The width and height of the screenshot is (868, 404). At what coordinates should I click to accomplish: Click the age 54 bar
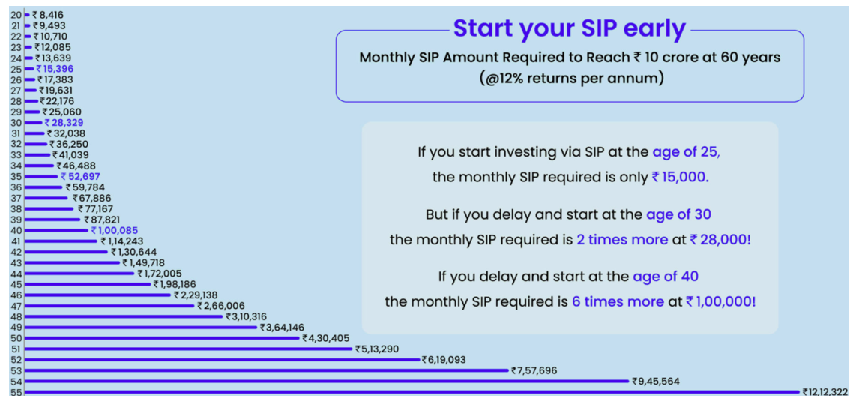[327, 382]
